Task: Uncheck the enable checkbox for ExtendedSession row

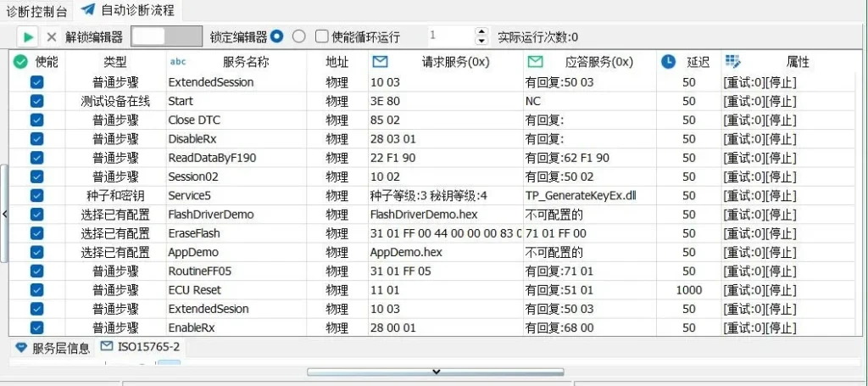Action: (x=36, y=82)
